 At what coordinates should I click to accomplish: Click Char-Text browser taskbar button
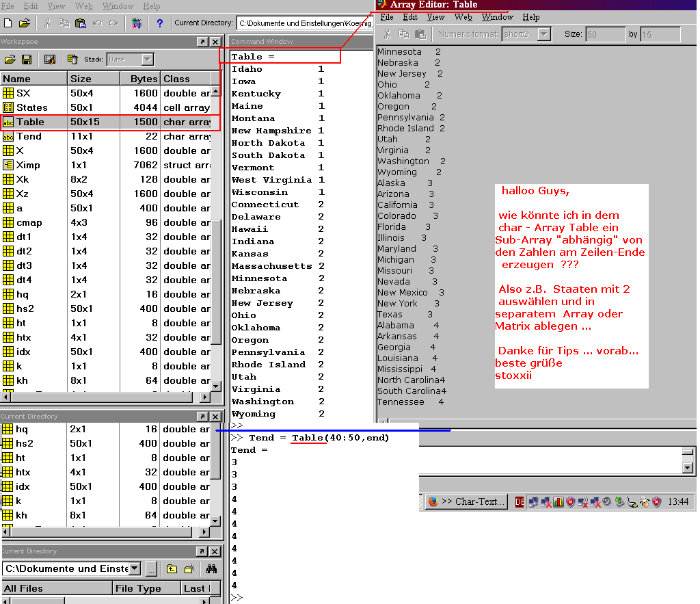coord(466,501)
